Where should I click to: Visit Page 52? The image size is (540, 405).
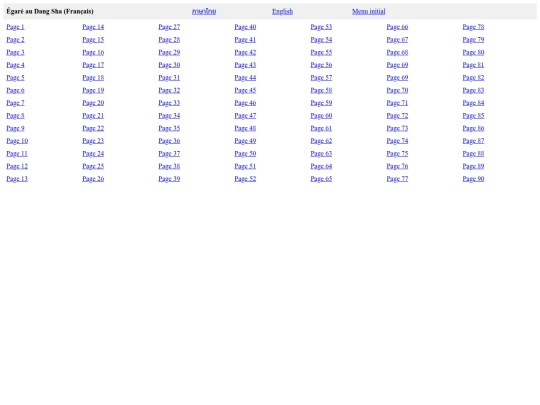point(245,179)
